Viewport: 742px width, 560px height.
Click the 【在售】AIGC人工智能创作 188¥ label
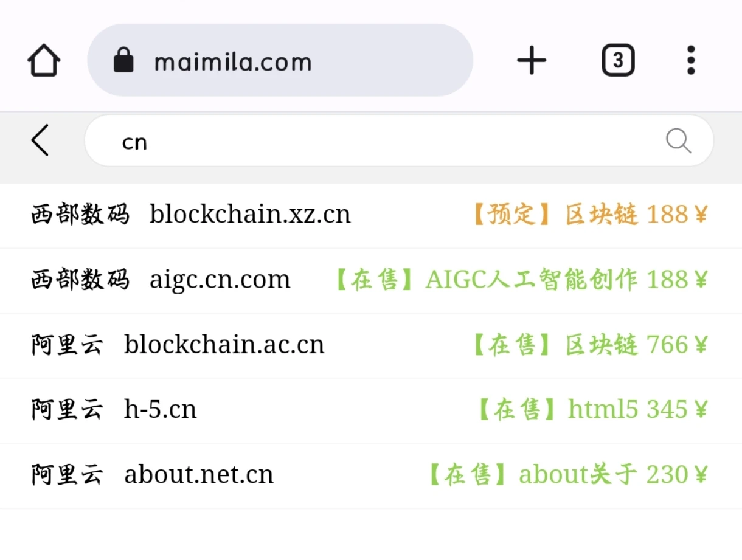click(x=520, y=280)
